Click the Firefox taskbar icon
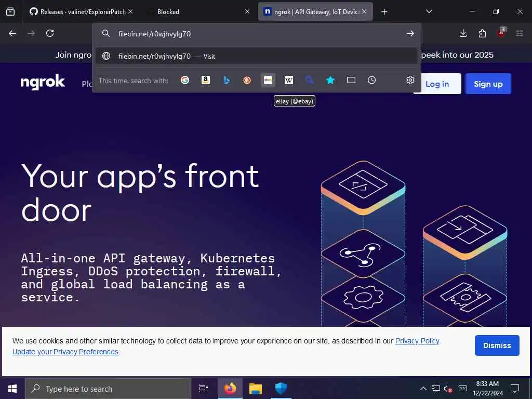Screen dimensions: 532x399 coord(230,389)
